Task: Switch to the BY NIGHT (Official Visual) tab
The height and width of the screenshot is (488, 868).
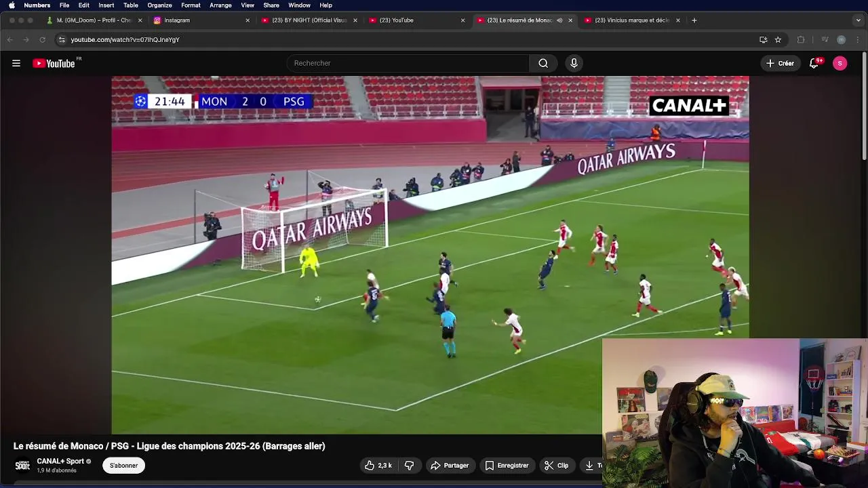Action: click(309, 20)
